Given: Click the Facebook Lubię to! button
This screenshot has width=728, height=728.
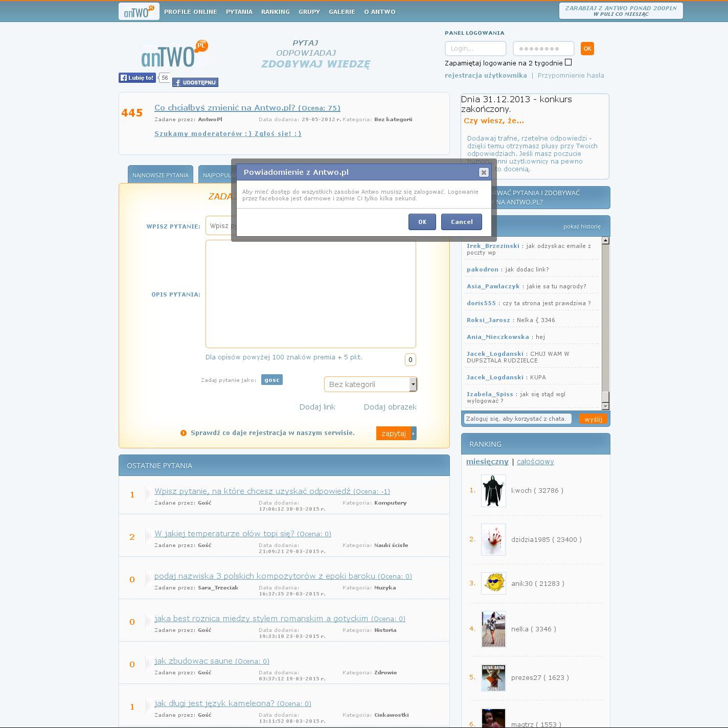Looking at the screenshot, I should click(x=137, y=78).
